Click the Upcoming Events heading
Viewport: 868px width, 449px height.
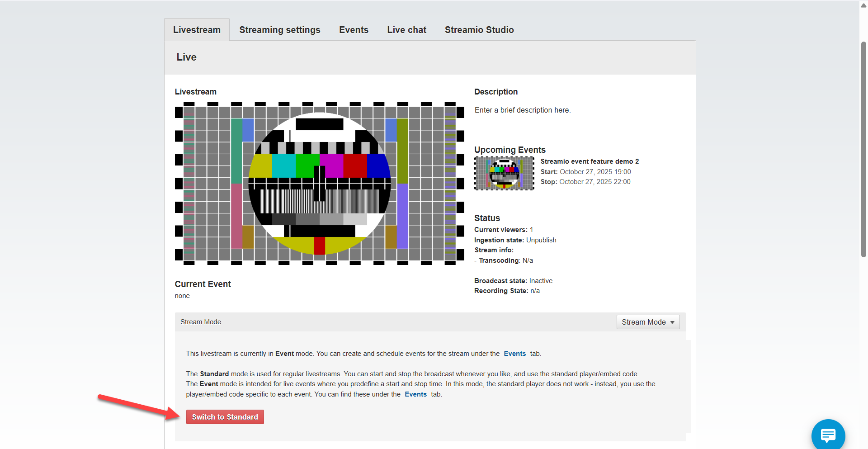tap(509, 150)
